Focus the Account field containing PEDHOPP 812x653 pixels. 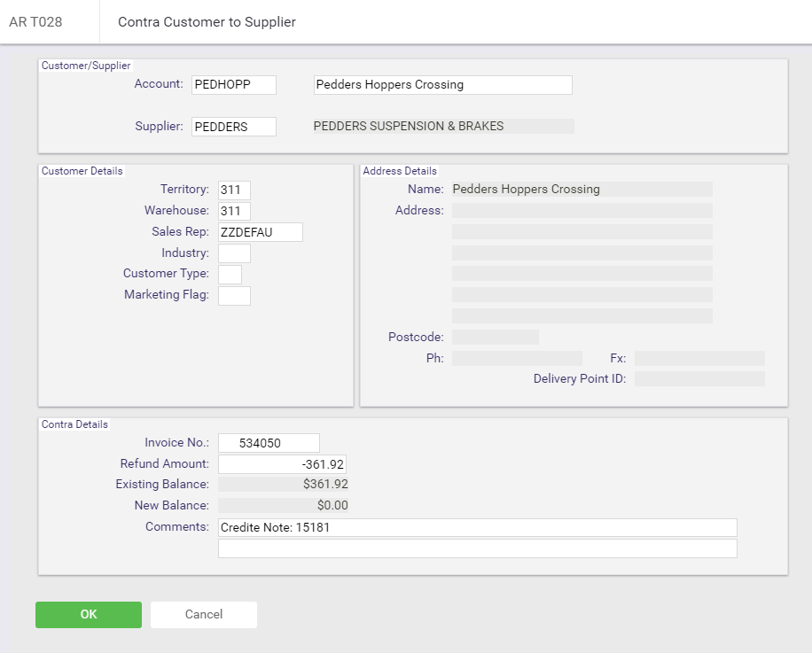click(233, 85)
